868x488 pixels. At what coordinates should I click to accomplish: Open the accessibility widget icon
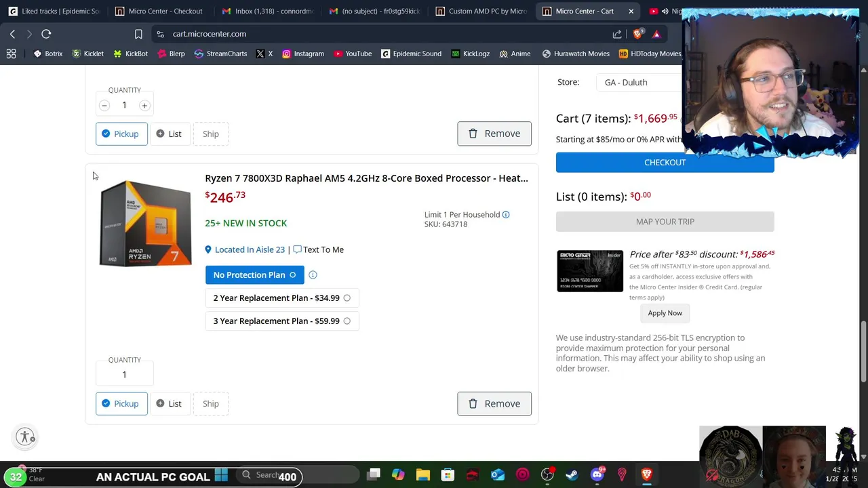[x=26, y=436]
